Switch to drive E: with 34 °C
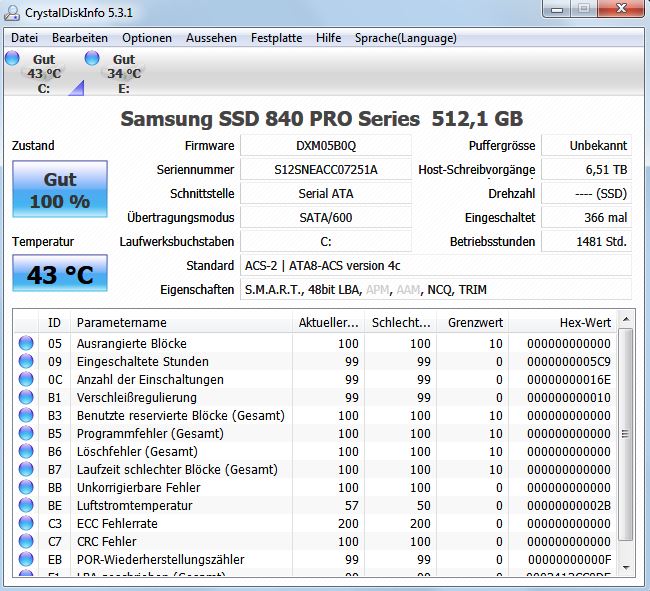The height and width of the screenshot is (591, 650). point(124,73)
